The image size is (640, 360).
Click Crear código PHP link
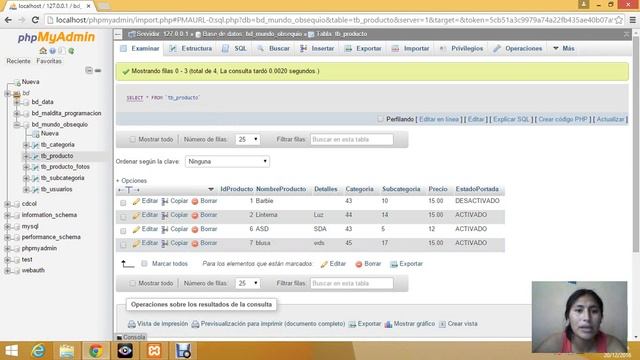(563, 119)
